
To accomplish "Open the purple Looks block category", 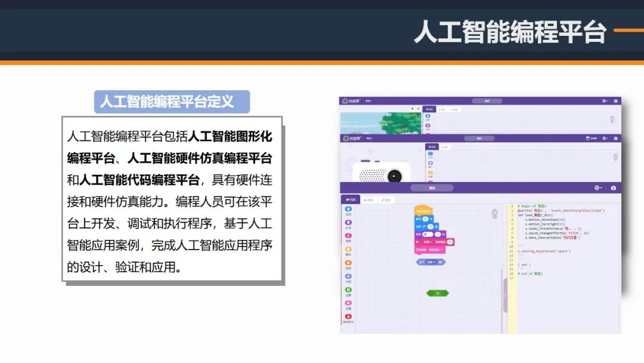I will click(x=348, y=223).
